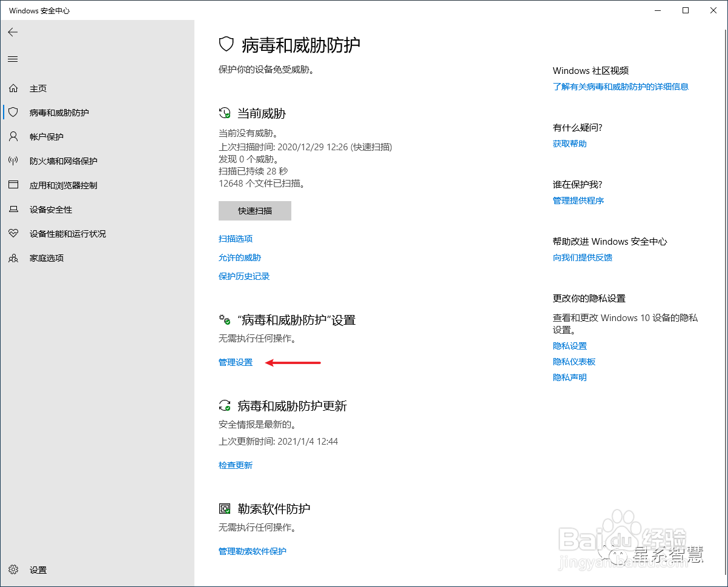Click the protection updates sync icon
Viewport: 728px width, 587px height.
pyautogui.click(x=225, y=406)
